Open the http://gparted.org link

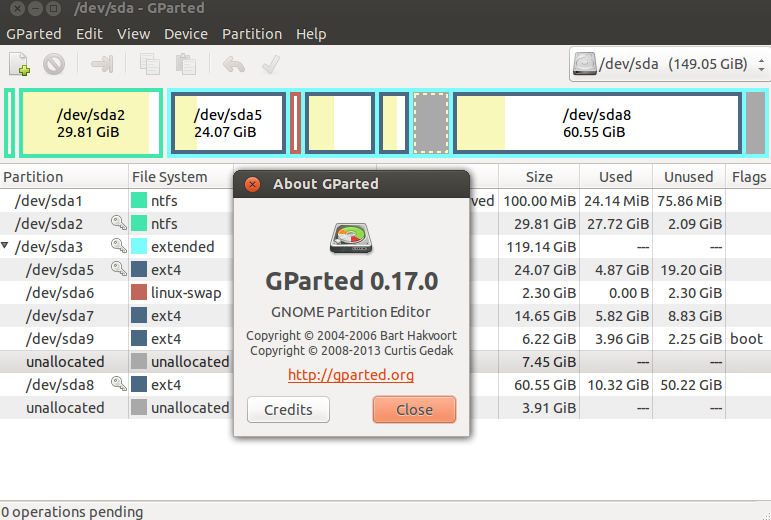coord(351,375)
